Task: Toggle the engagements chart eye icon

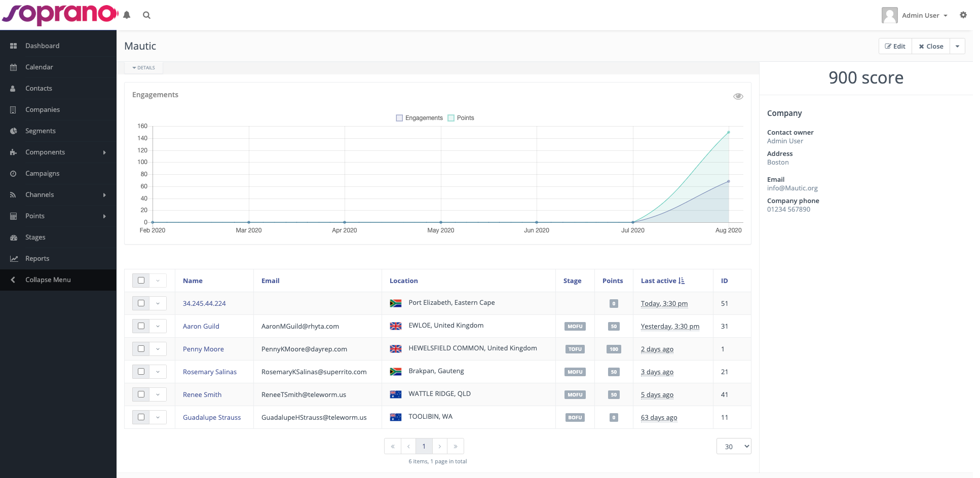Action: (x=738, y=96)
